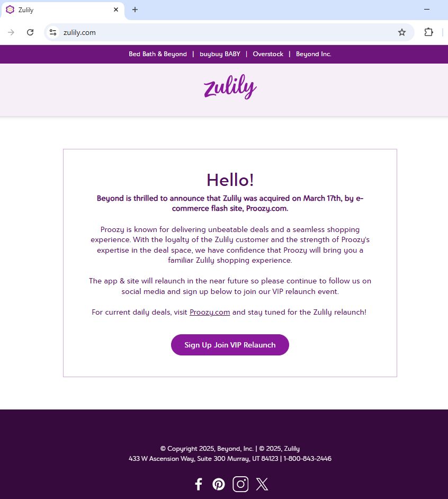Open Zulily's X (Twitter) icon
This screenshot has width=448, height=499.
[262, 484]
